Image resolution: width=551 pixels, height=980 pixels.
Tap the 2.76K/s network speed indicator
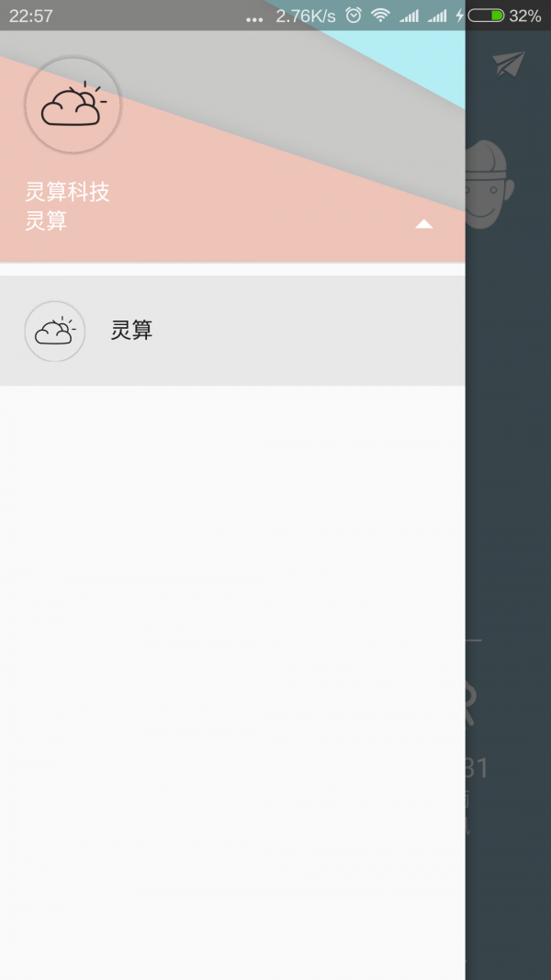[x=306, y=16]
